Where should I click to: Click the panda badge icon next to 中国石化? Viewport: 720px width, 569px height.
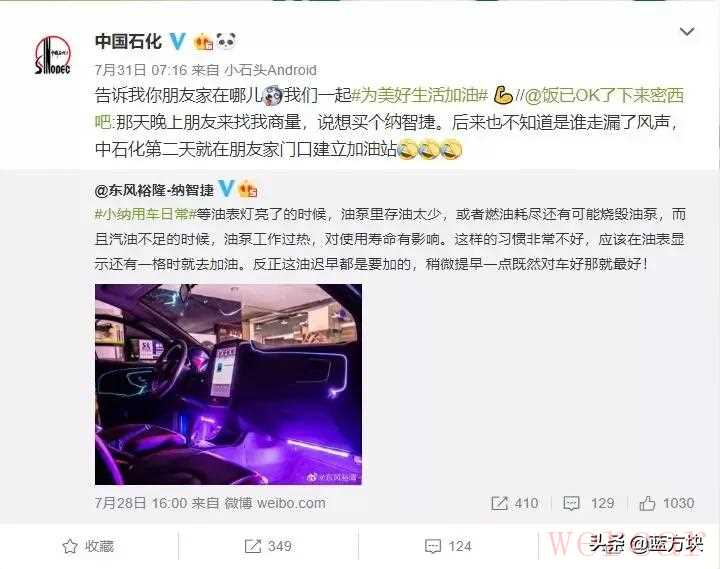click(x=226, y=41)
